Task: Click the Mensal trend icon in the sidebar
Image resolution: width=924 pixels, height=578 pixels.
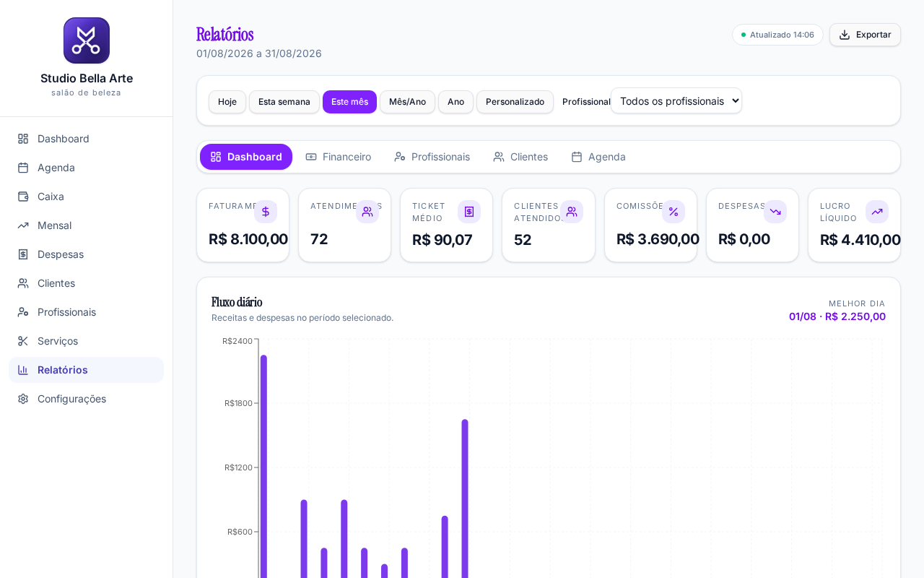Action: pos(23,225)
